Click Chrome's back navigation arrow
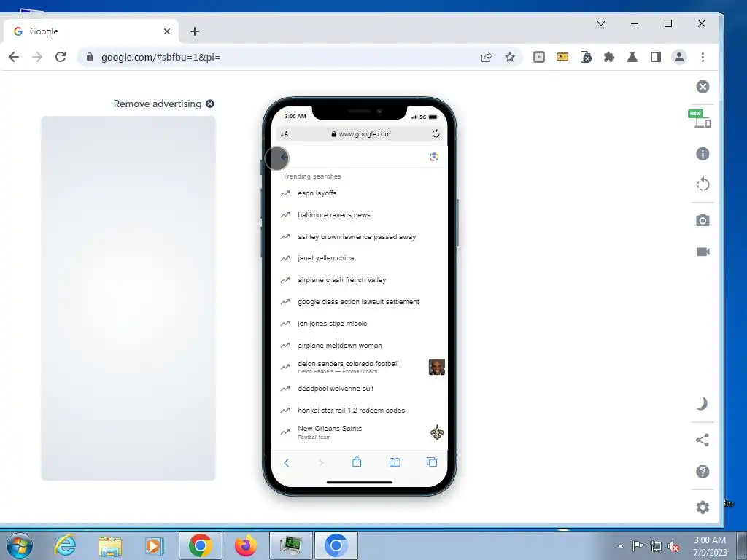The height and width of the screenshot is (560, 747). 14,57
